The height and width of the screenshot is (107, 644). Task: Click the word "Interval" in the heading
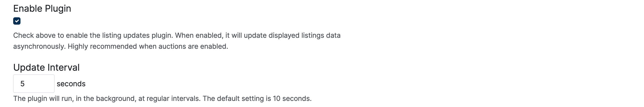tap(63, 68)
